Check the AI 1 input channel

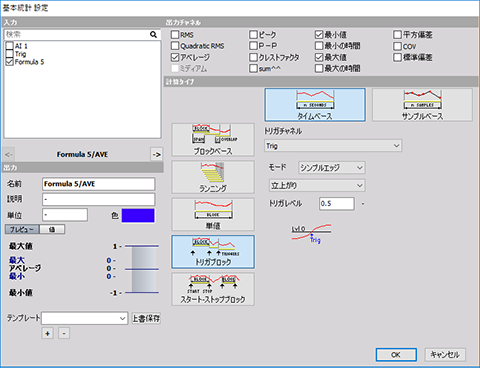tap(10, 46)
